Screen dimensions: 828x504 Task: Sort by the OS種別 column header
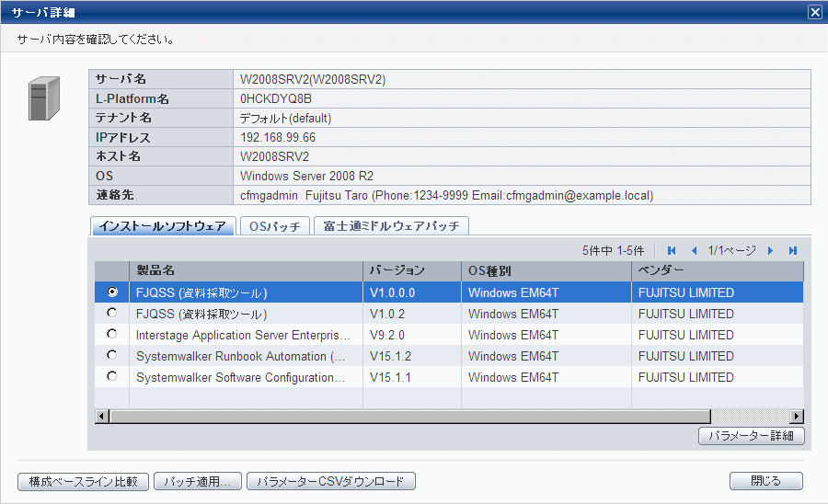546,270
